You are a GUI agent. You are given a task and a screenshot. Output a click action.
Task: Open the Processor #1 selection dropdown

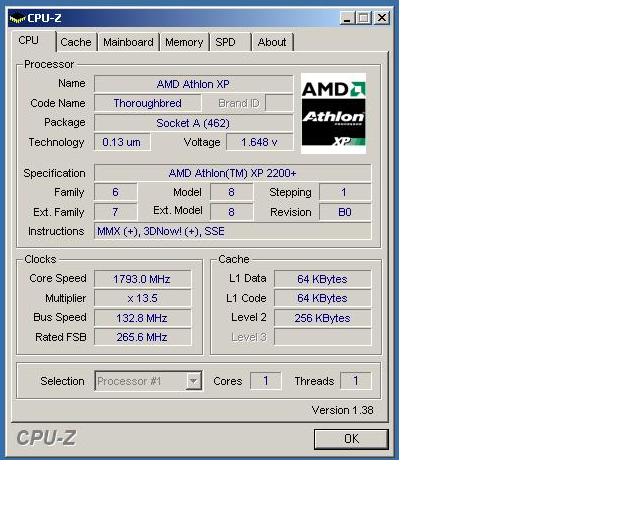pyautogui.click(x=148, y=381)
